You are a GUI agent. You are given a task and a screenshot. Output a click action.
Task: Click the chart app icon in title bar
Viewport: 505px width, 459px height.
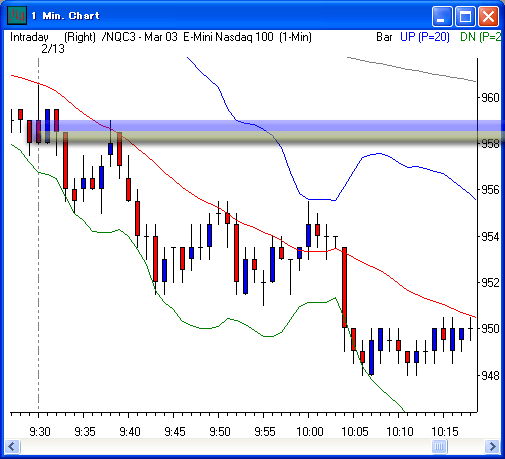coord(16,15)
